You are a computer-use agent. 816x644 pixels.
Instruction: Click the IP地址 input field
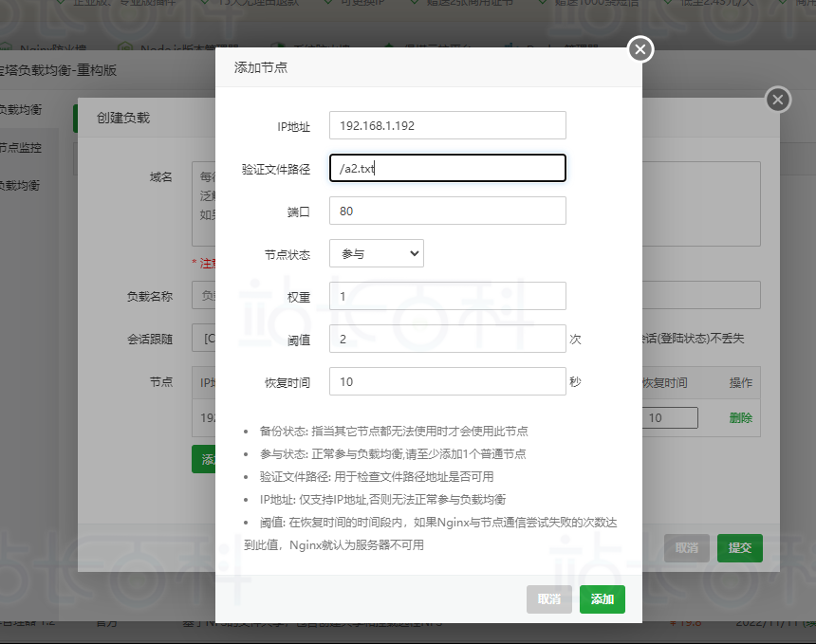[x=447, y=125]
